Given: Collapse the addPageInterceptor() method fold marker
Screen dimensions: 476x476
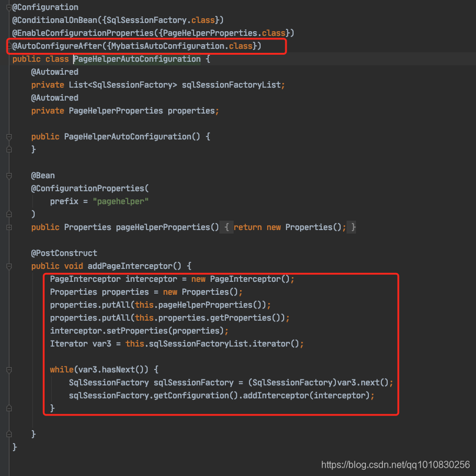Looking at the screenshot, I should point(8,266).
